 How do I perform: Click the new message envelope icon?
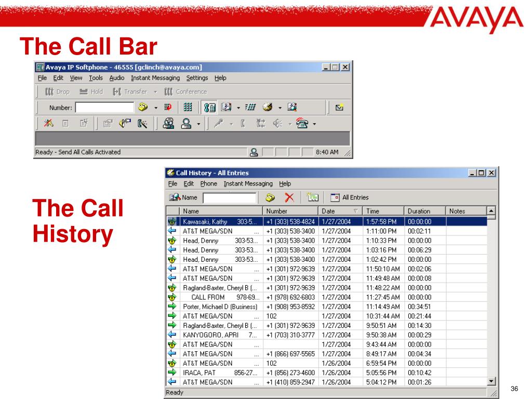pos(339,108)
